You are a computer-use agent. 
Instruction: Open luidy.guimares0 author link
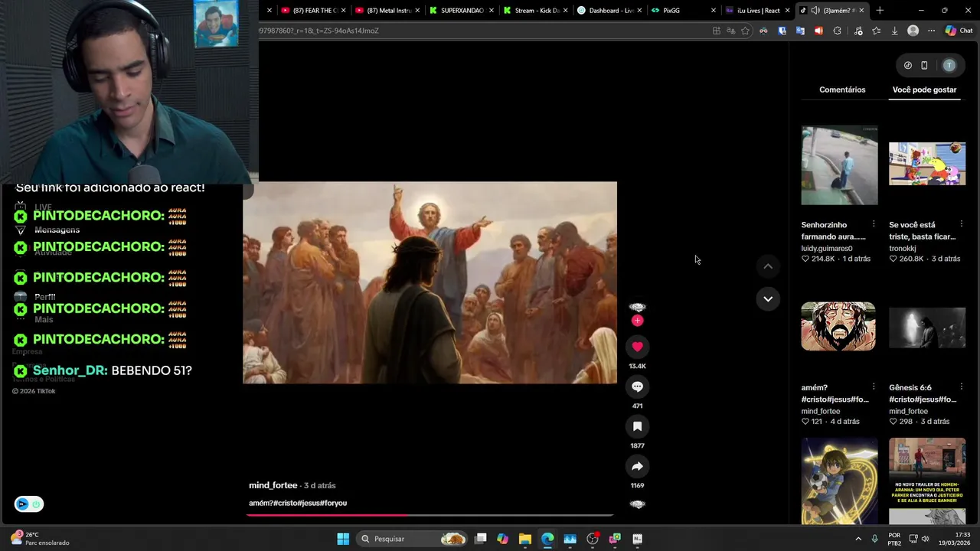(x=827, y=249)
